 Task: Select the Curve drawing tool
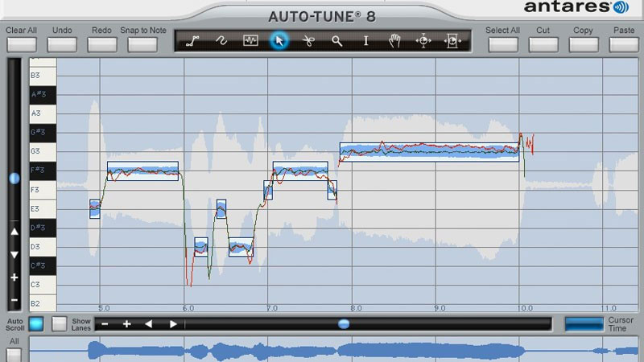coord(221,41)
